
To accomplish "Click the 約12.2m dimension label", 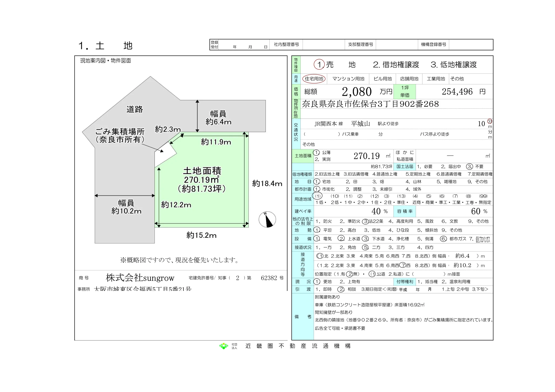I will (176, 205).
